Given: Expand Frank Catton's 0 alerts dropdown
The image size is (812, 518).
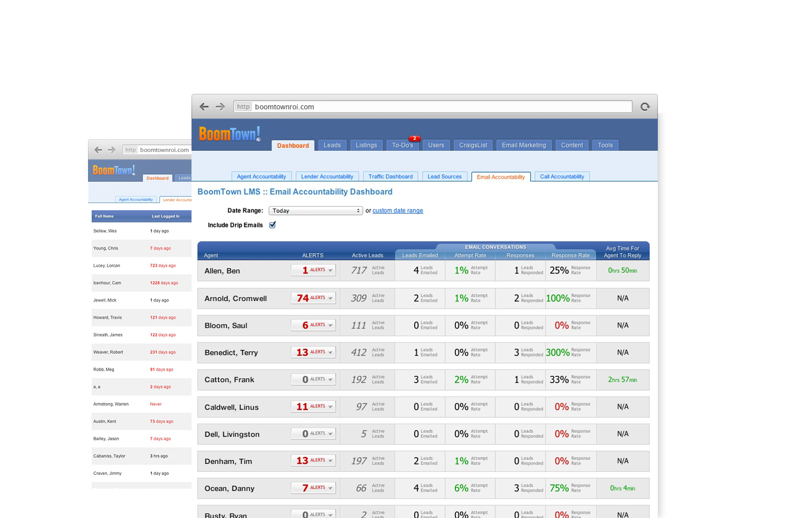Looking at the screenshot, I should 313,379.
